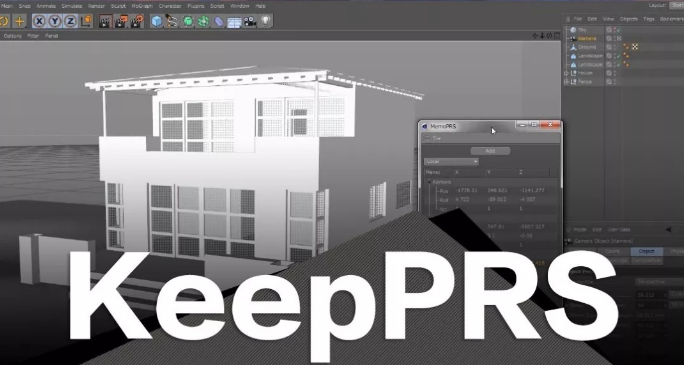Switch to the Coord. tab

tap(614, 251)
